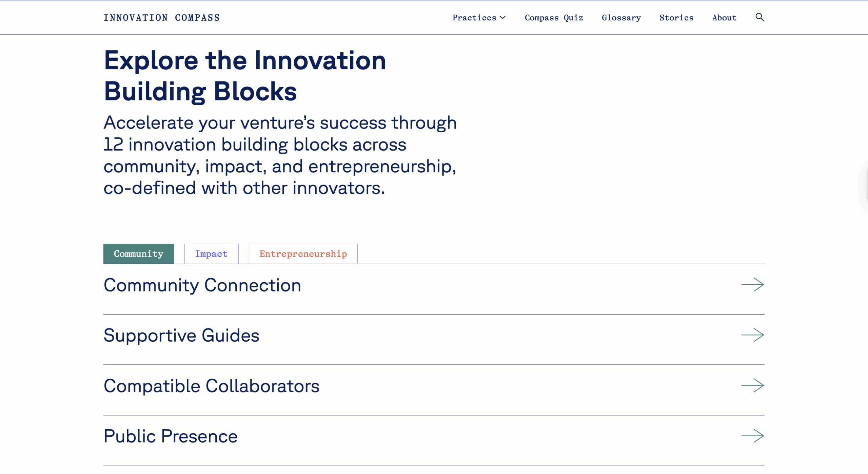The height and width of the screenshot is (474, 868).
Task: Click the Accelerate your venture's success paragraph
Action: (x=280, y=155)
